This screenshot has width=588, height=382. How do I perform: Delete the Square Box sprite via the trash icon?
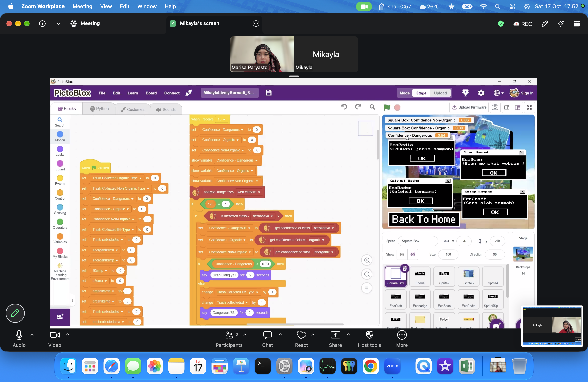pyautogui.click(x=405, y=269)
